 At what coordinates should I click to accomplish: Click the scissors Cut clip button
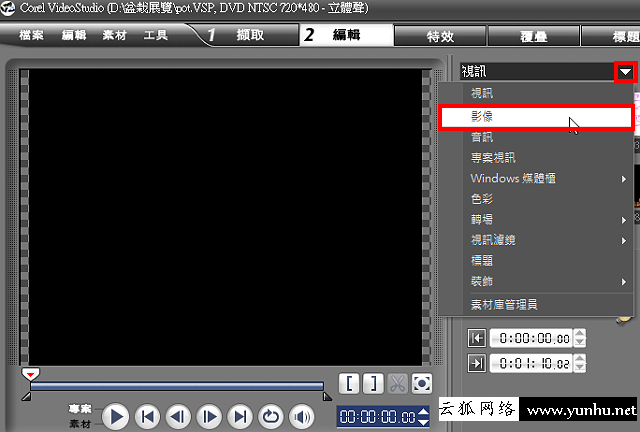click(397, 383)
